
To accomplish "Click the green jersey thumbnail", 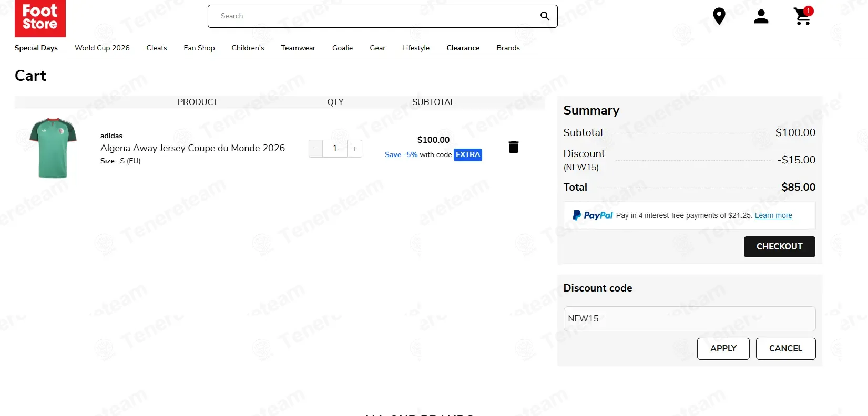I will coord(53,148).
